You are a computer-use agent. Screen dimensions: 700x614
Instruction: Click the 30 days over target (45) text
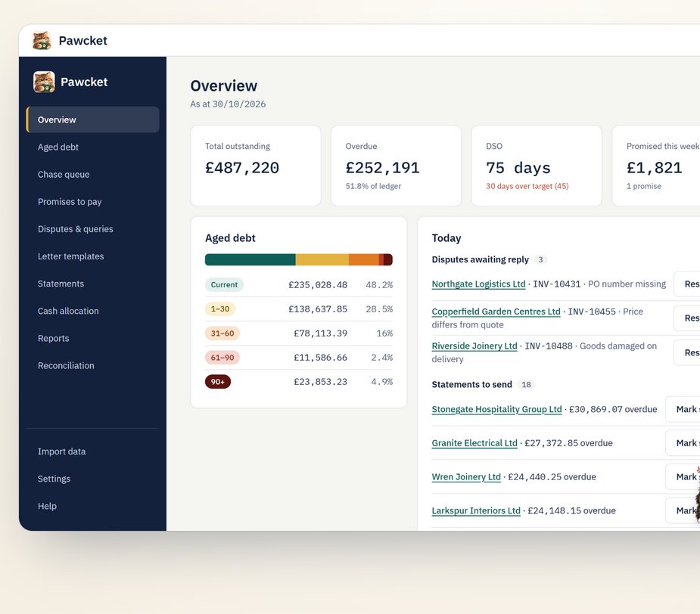(527, 186)
